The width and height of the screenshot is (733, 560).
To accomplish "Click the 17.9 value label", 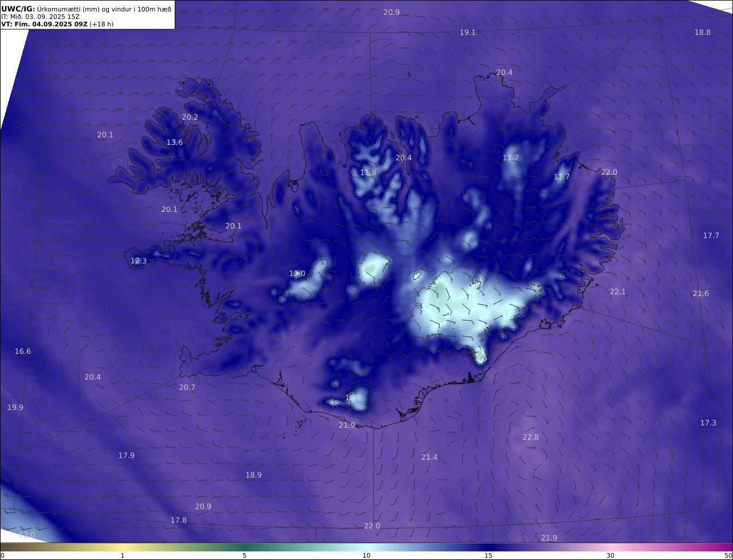I will click(x=127, y=456).
